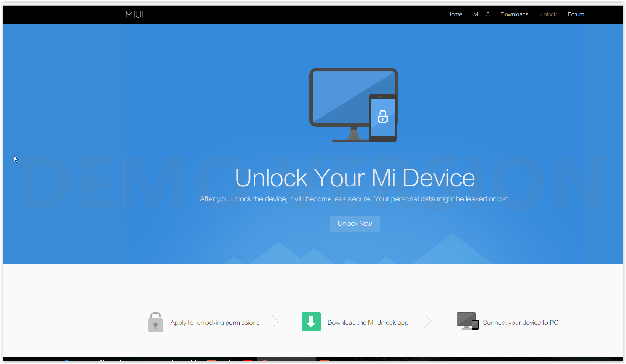Open the Home navigation link
Image resolution: width=626 pixels, height=364 pixels.
[x=455, y=14]
